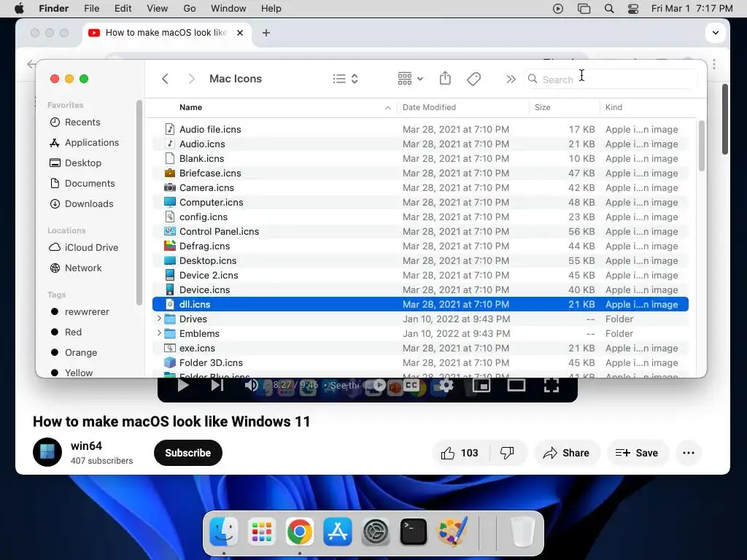Open Spotlight search in menu bar
The image size is (747, 560).
609,9
